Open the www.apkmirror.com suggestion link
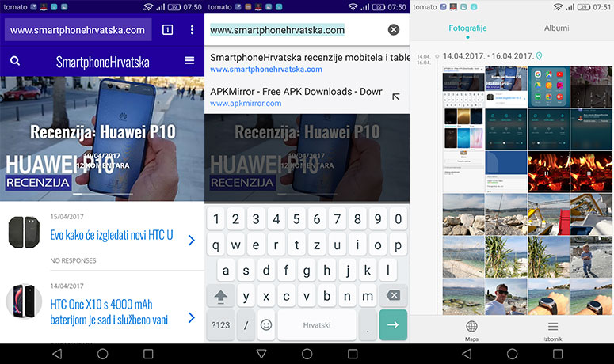614x364 pixels. [x=246, y=104]
